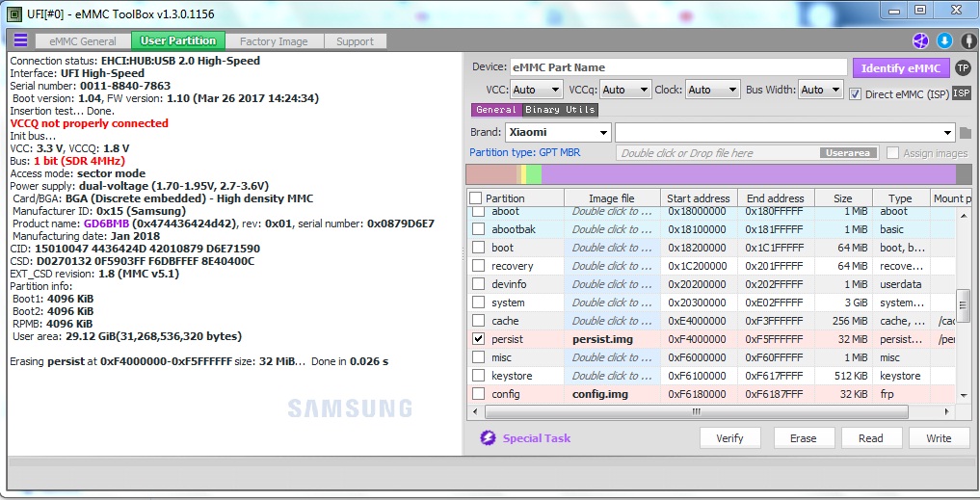Click the Userarea button

click(x=848, y=153)
